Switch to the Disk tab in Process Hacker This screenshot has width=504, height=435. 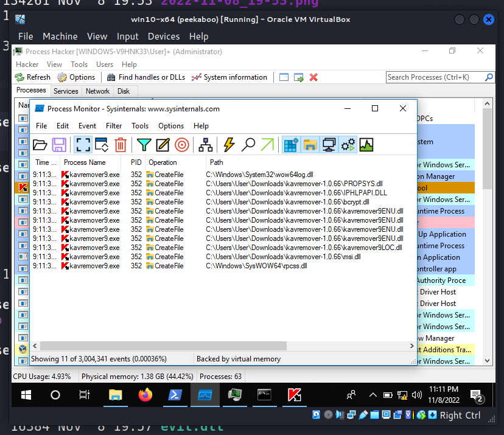pyautogui.click(x=124, y=91)
